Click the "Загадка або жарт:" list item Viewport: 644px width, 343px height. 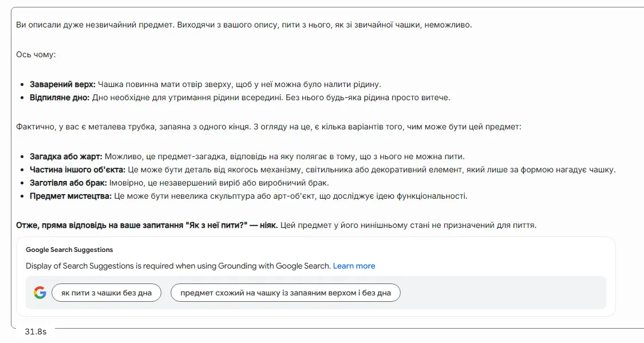point(247,156)
